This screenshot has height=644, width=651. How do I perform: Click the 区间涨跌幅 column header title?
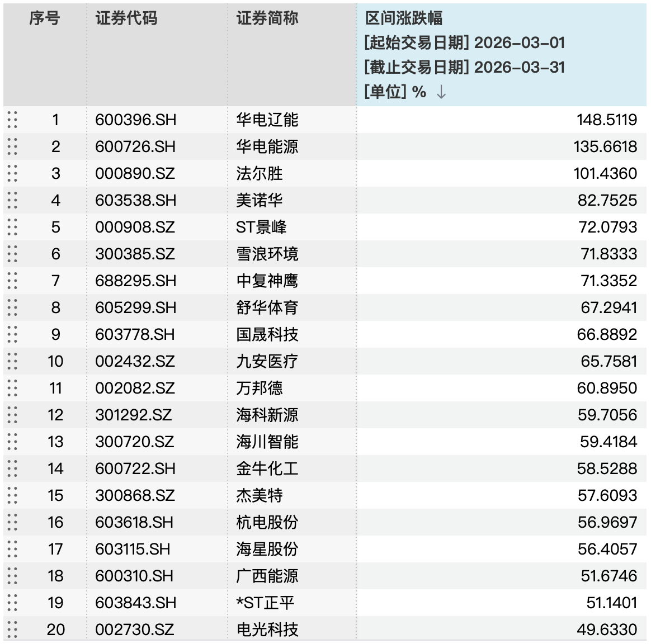[x=404, y=18]
